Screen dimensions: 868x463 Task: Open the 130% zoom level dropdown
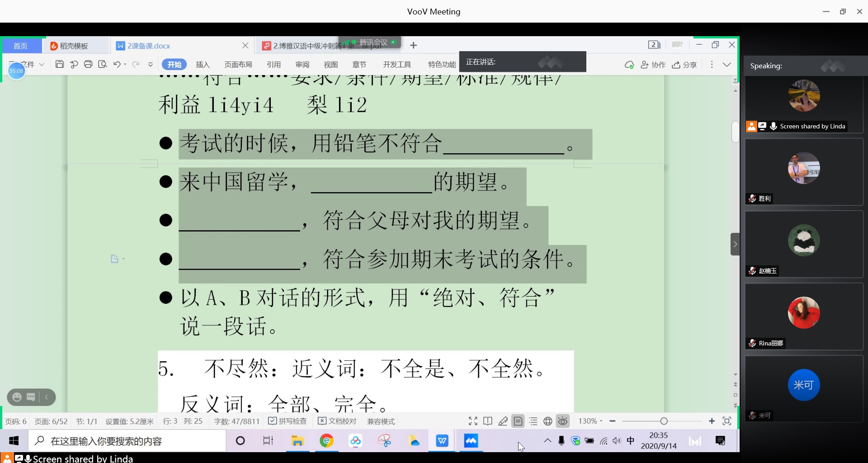[590, 421]
